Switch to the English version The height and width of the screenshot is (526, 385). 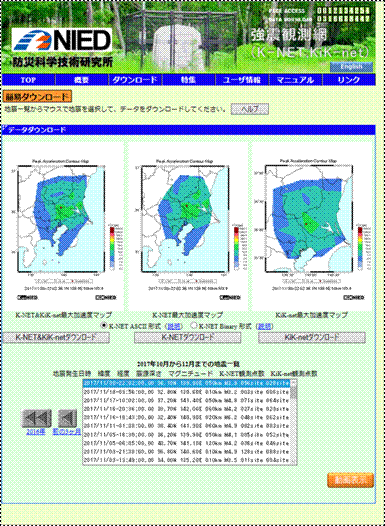(x=351, y=67)
